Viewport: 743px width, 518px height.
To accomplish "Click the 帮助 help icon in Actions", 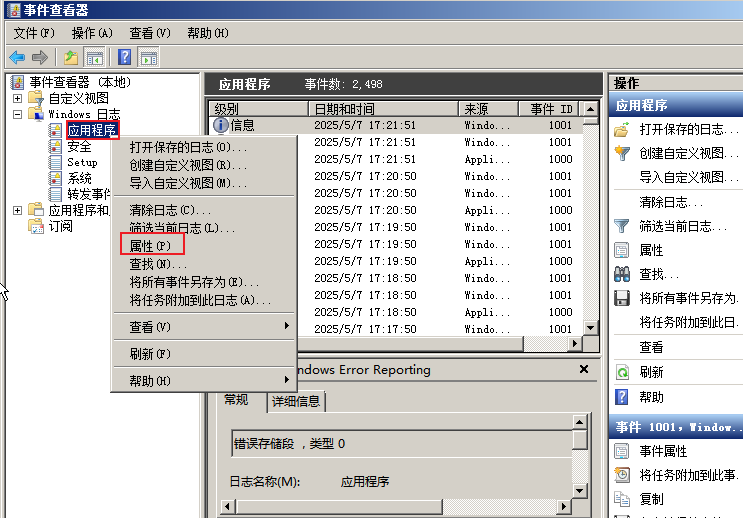I will [x=622, y=397].
